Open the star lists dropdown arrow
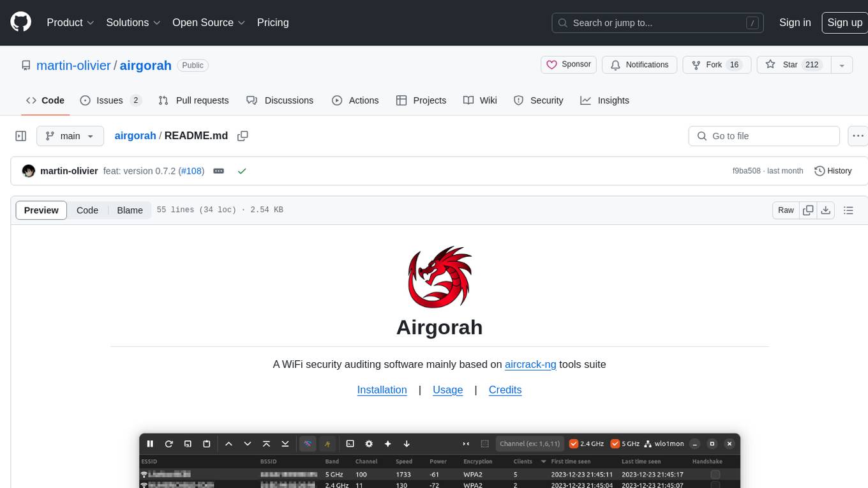This screenshot has width=868, height=488. pos(842,65)
